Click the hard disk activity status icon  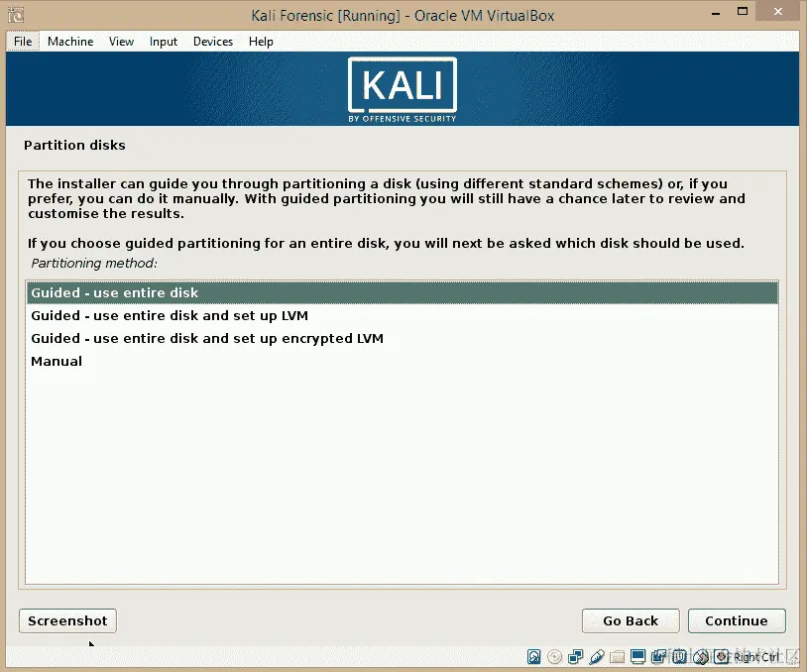[x=533, y=656]
